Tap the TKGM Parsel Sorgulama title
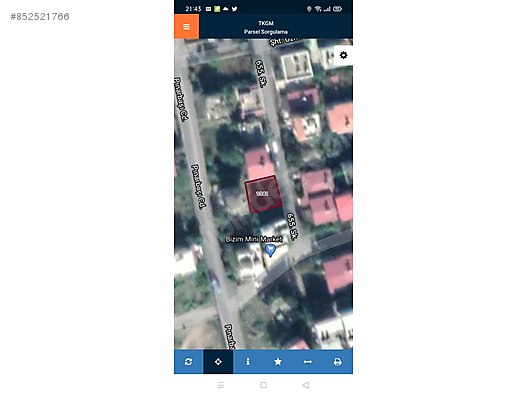The height and width of the screenshot is (396, 528). 266,27
